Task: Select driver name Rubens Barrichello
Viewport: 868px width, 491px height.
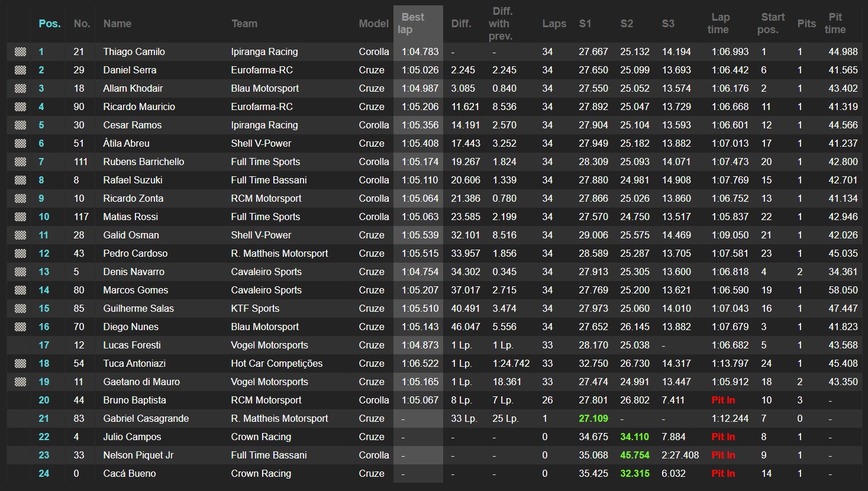Action: tap(144, 162)
